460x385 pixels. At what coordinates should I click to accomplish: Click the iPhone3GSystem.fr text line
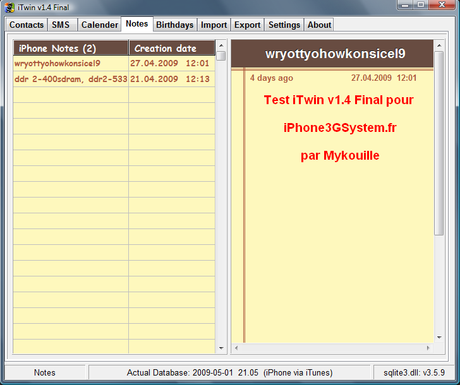click(340, 128)
